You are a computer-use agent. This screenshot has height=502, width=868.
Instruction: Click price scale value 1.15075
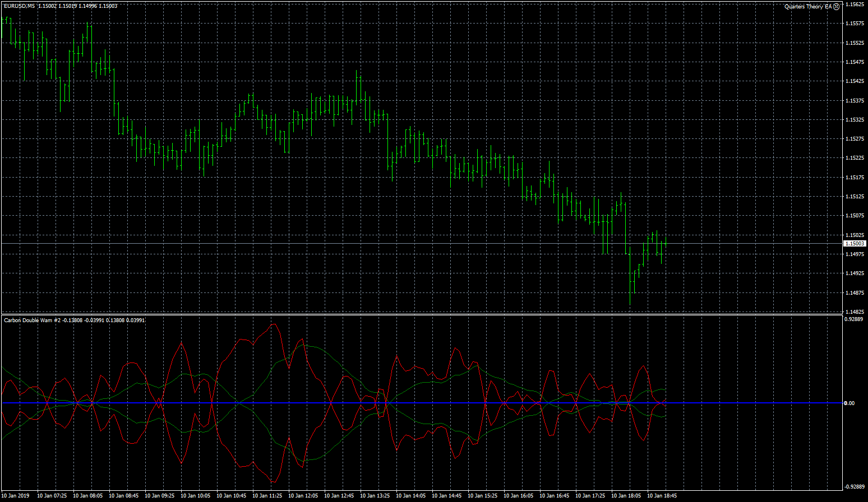(x=855, y=216)
